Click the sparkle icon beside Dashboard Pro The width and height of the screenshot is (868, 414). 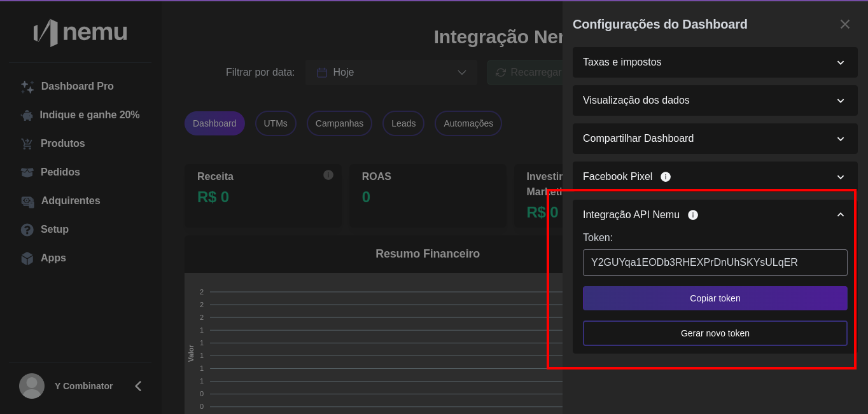[27, 86]
